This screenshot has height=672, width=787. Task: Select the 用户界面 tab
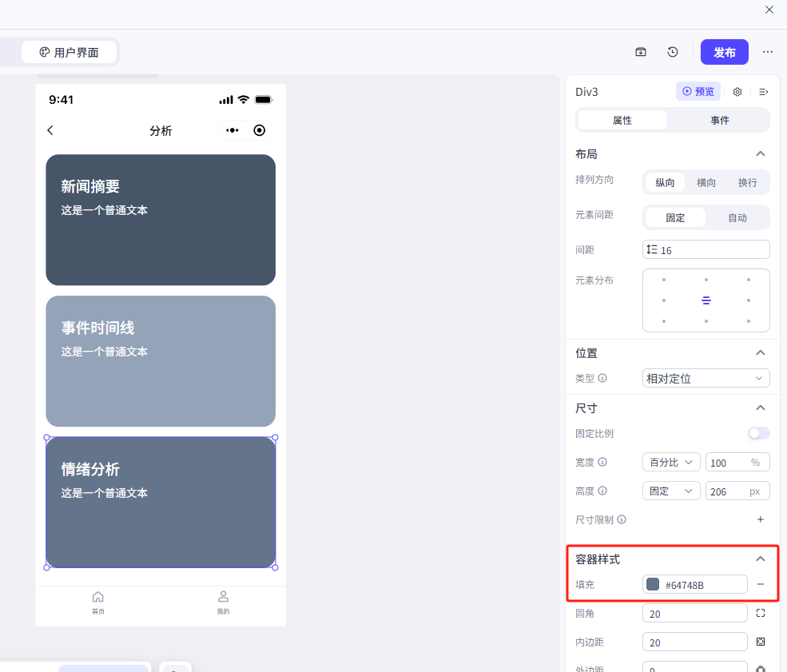pos(69,52)
